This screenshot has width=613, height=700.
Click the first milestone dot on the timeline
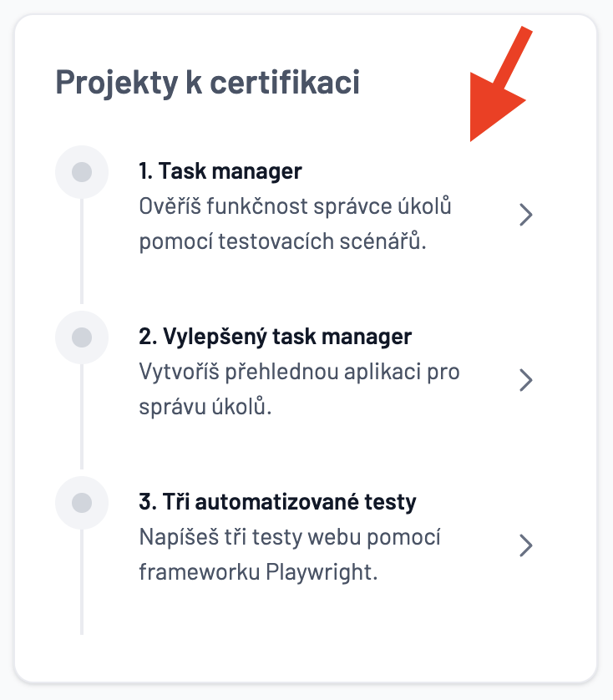[x=81, y=172]
